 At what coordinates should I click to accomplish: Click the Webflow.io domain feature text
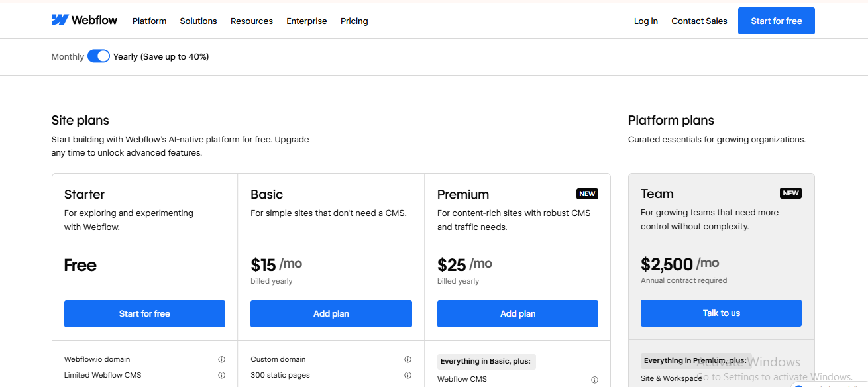(x=97, y=359)
